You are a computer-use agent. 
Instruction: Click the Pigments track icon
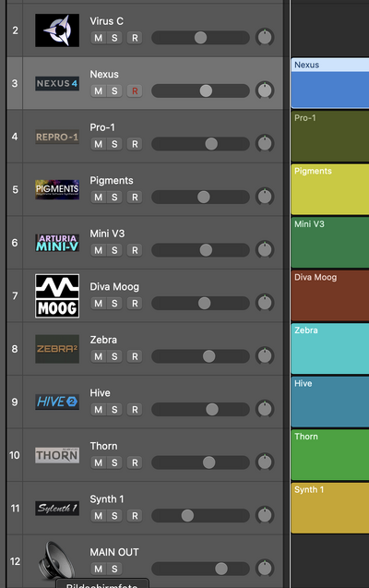tap(57, 189)
